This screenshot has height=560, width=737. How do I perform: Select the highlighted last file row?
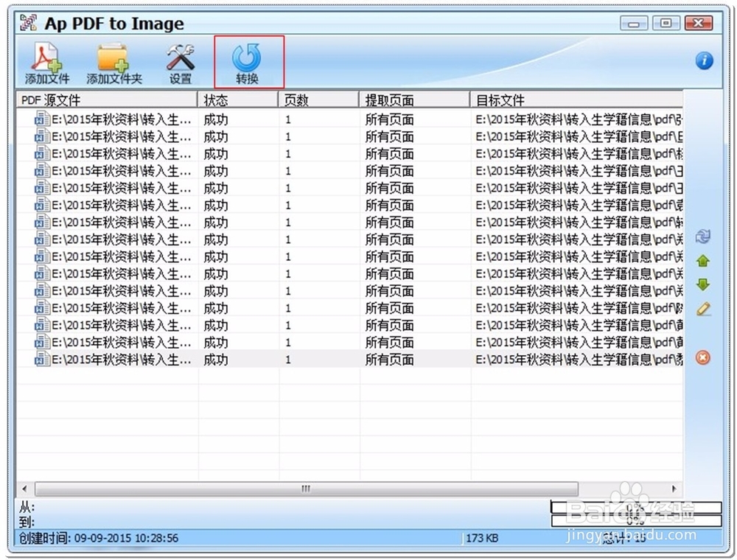tap(349, 360)
